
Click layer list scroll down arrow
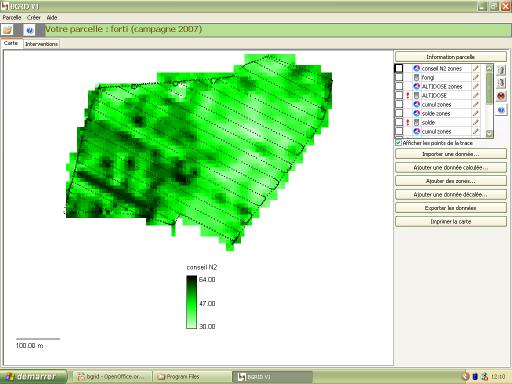point(489,134)
